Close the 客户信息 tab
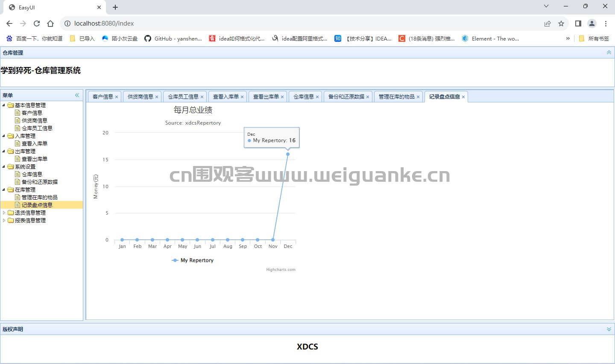This screenshot has width=615, height=364. pyautogui.click(x=117, y=97)
